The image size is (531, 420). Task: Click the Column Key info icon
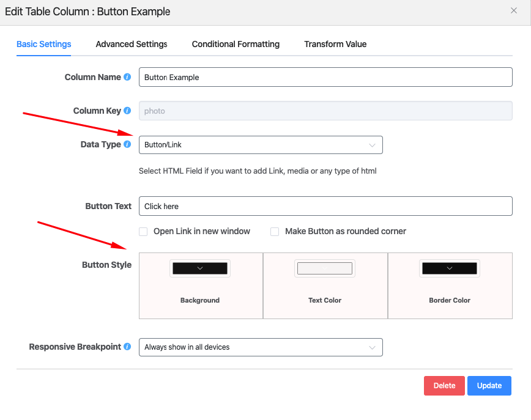pyautogui.click(x=127, y=111)
